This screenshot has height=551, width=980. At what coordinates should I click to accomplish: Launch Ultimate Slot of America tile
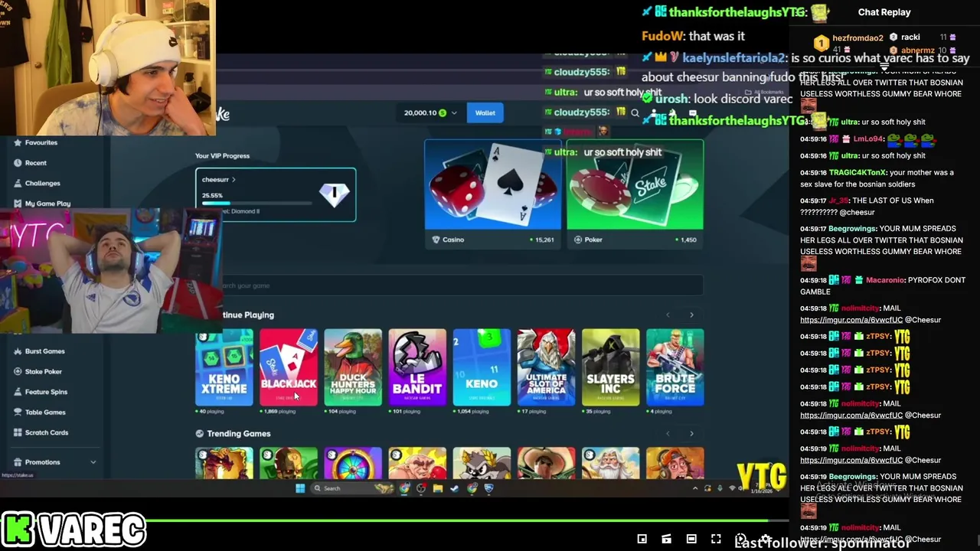click(546, 367)
